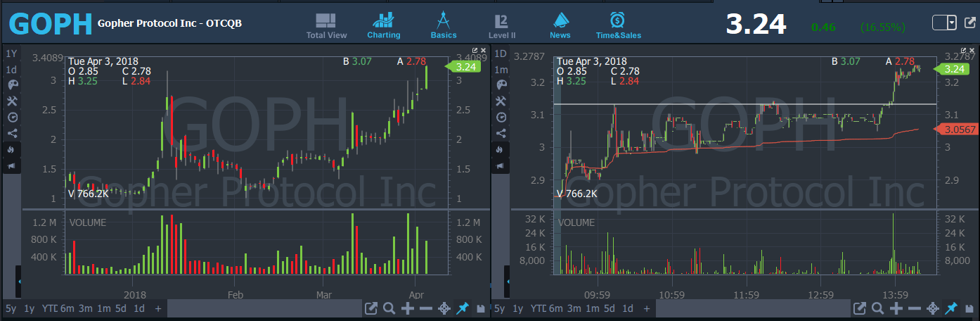
Task: Close the intraday chart panel
Action: click(x=972, y=50)
